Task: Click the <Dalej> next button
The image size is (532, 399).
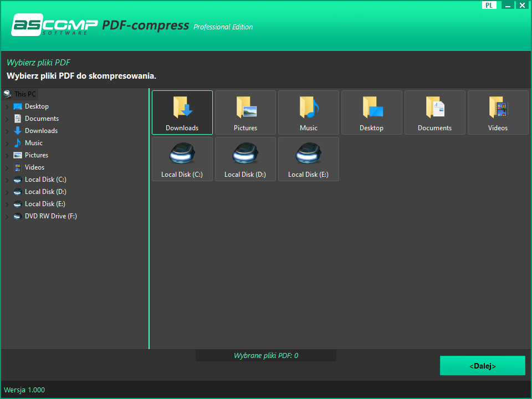Action: 483,366
